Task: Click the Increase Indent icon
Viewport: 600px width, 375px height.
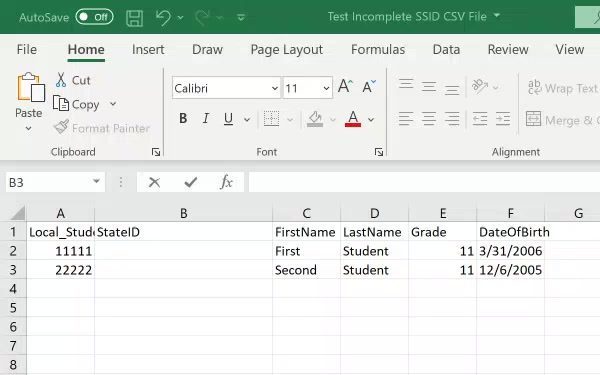Action: 503,119
